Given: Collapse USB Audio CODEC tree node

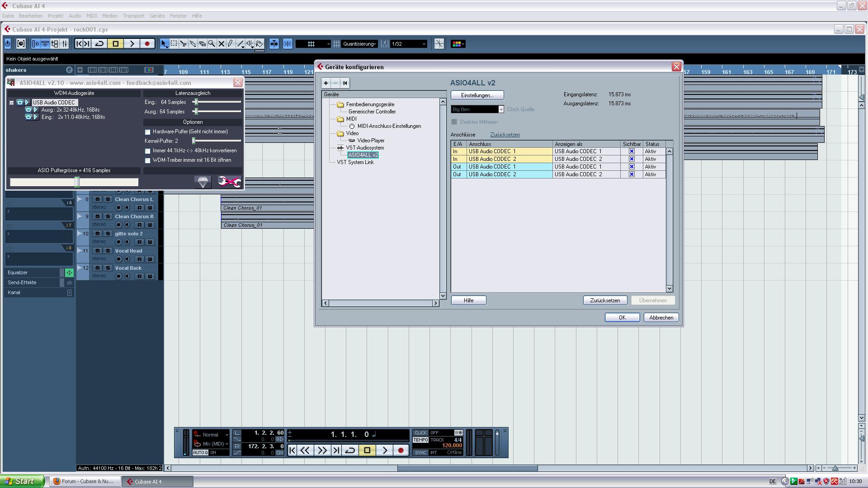Looking at the screenshot, I should click(11, 103).
